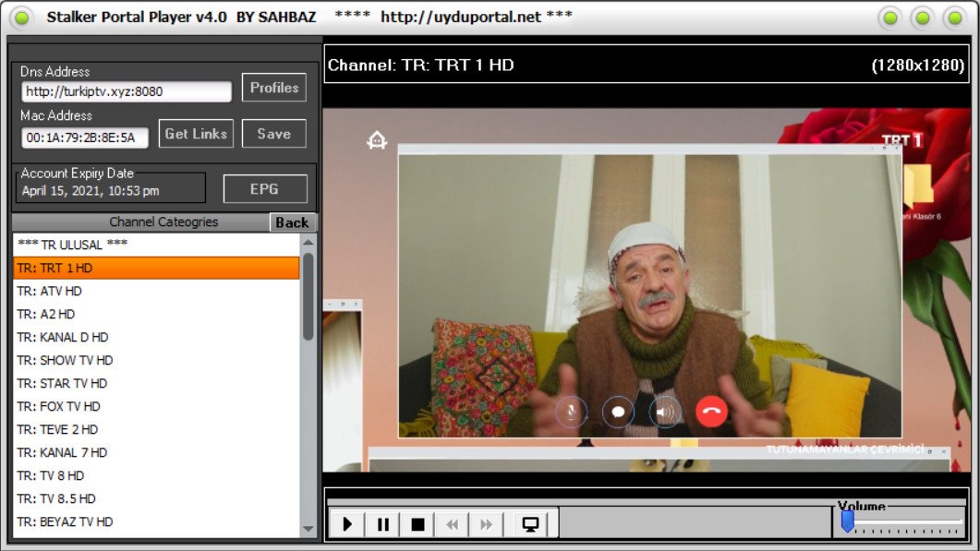Select channel TR: SHOW TV HD
This screenshot has height=551, width=980.
point(156,361)
